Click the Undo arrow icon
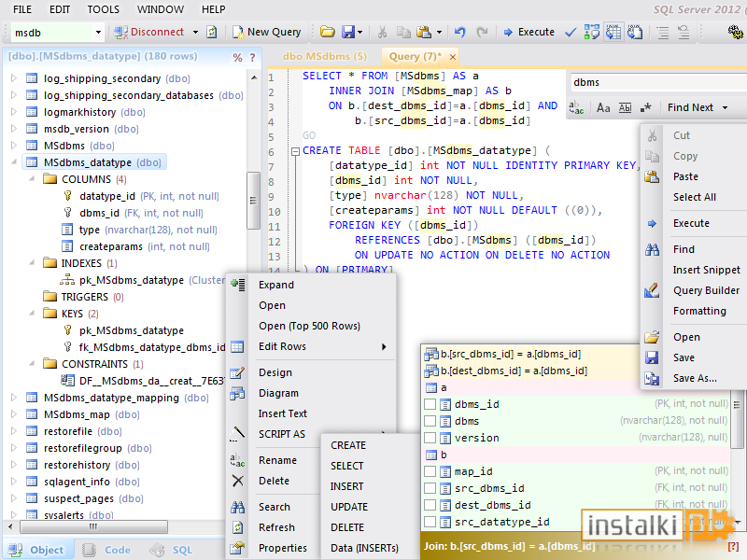Image resolution: width=747 pixels, height=560 pixels. 459,32
